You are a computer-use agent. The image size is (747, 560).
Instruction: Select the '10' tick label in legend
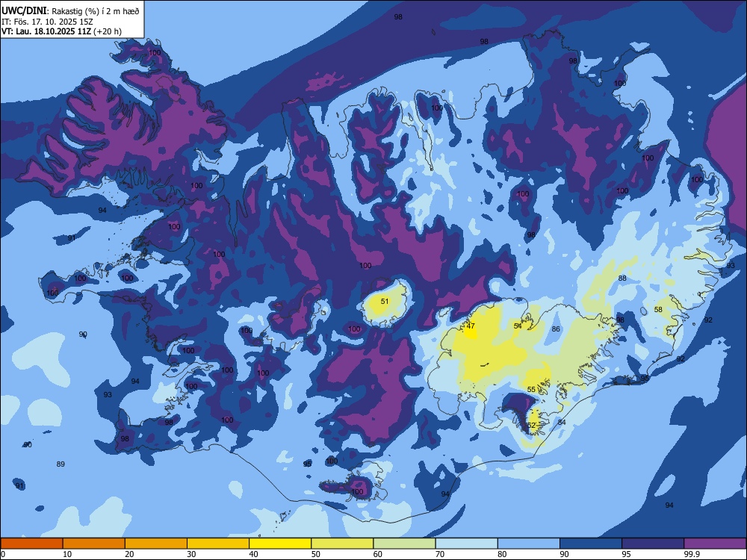click(x=67, y=554)
